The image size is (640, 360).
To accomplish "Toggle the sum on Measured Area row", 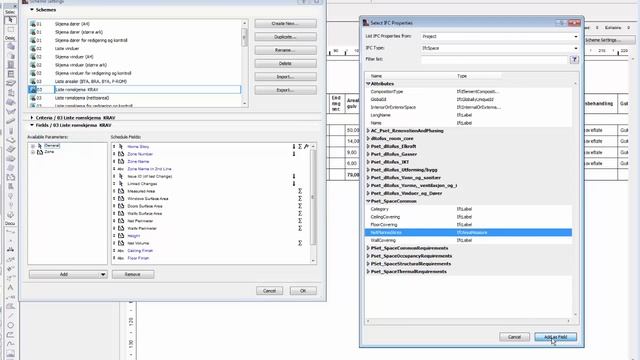I will pyautogui.click(x=300, y=191).
